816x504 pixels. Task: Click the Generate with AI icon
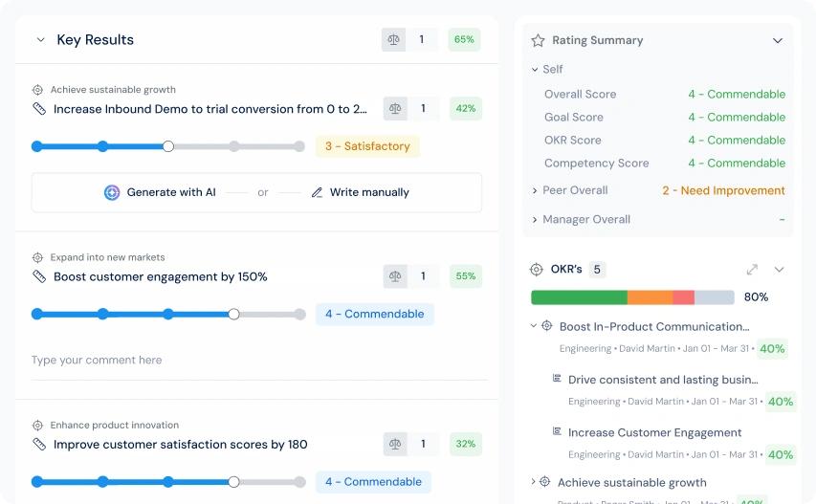112,192
